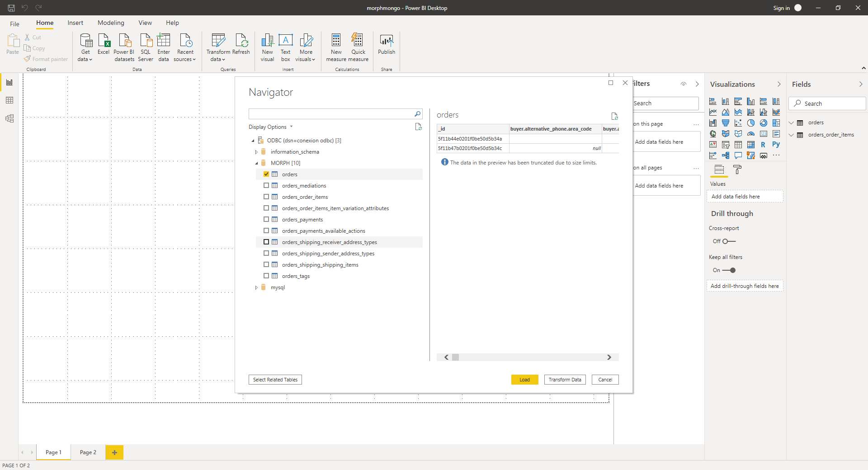Launch Transform data query editor
Viewport: 868px width, 470px height.
pyautogui.click(x=218, y=47)
